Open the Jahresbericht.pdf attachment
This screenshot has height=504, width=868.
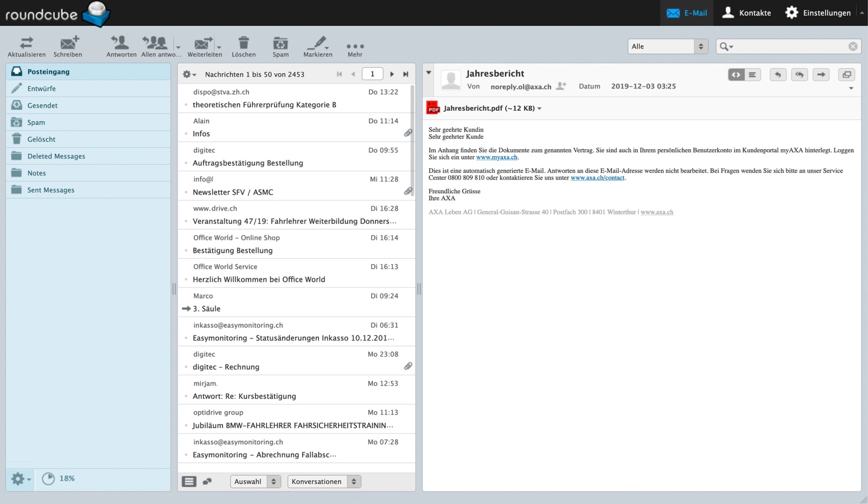489,109
